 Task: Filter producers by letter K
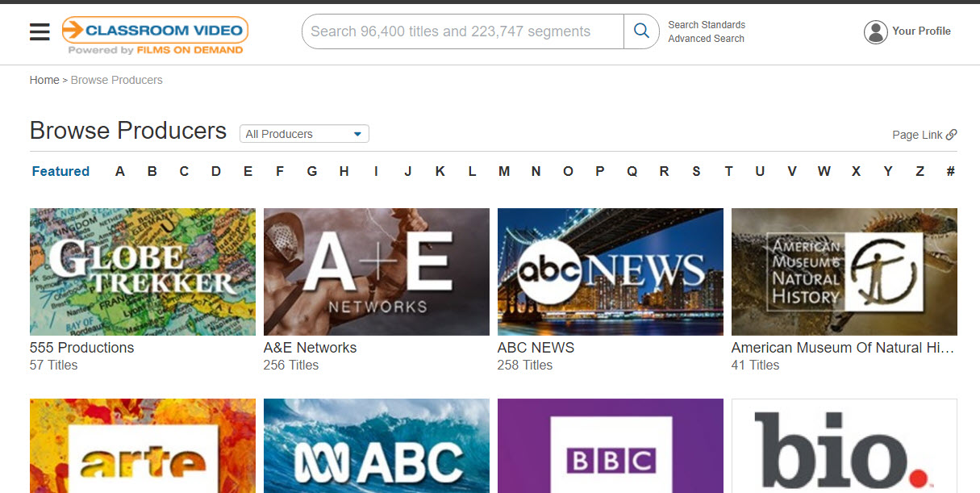(440, 171)
